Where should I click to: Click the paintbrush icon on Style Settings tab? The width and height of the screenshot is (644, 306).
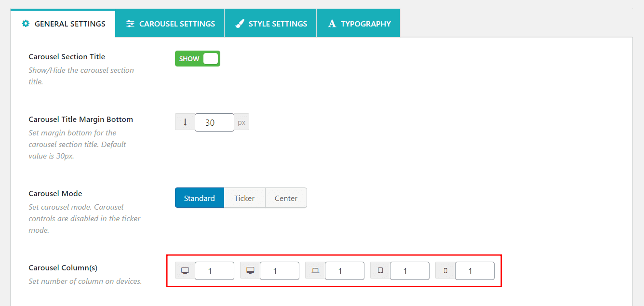tap(240, 24)
